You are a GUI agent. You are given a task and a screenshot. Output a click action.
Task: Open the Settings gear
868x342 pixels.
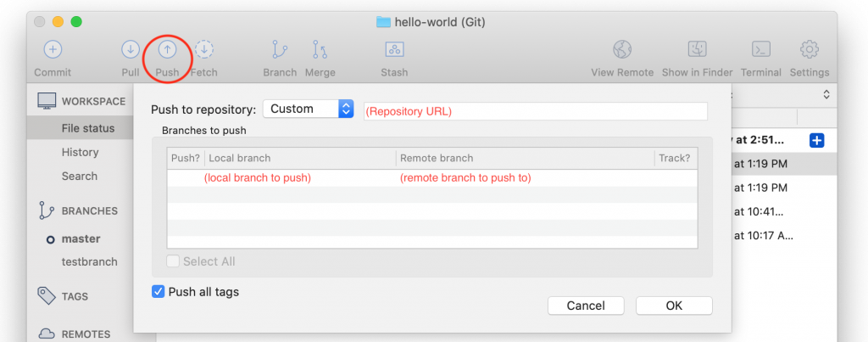tap(810, 49)
